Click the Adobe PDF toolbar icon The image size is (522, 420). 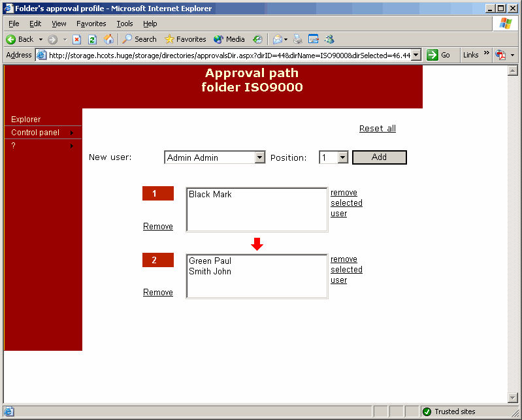click(500, 55)
